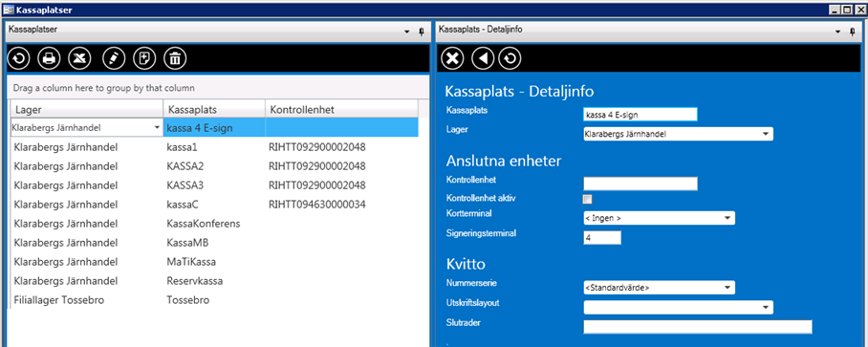Screen dimensions: 868x347
Task: Select the KASSA3 row
Action: point(214,185)
